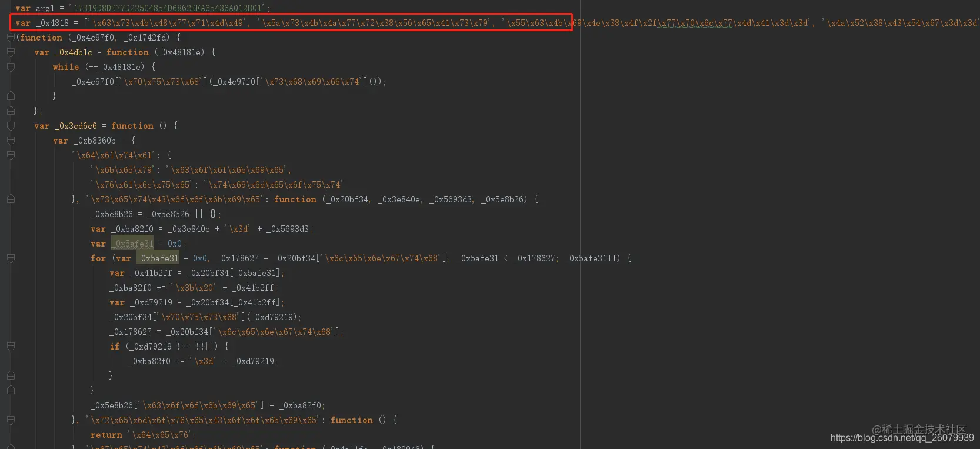The width and height of the screenshot is (980, 449).
Task: Collapse the var _0xb8360b object literal
Action: tap(11, 141)
